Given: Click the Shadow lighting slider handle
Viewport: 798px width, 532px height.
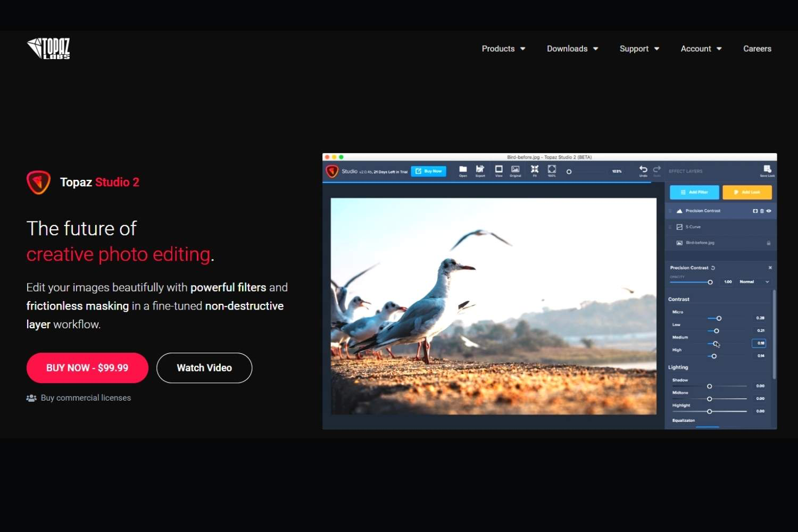Looking at the screenshot, I should click(709, 386).
